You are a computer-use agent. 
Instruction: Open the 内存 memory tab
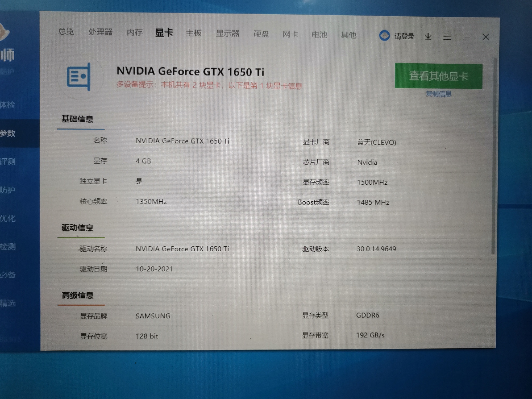tap(135, 32)
